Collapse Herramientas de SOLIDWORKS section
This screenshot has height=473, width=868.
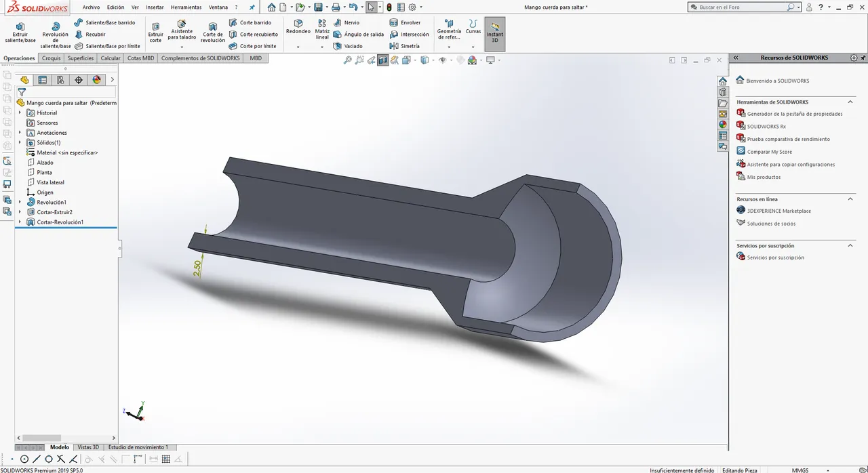coord(850,102)
